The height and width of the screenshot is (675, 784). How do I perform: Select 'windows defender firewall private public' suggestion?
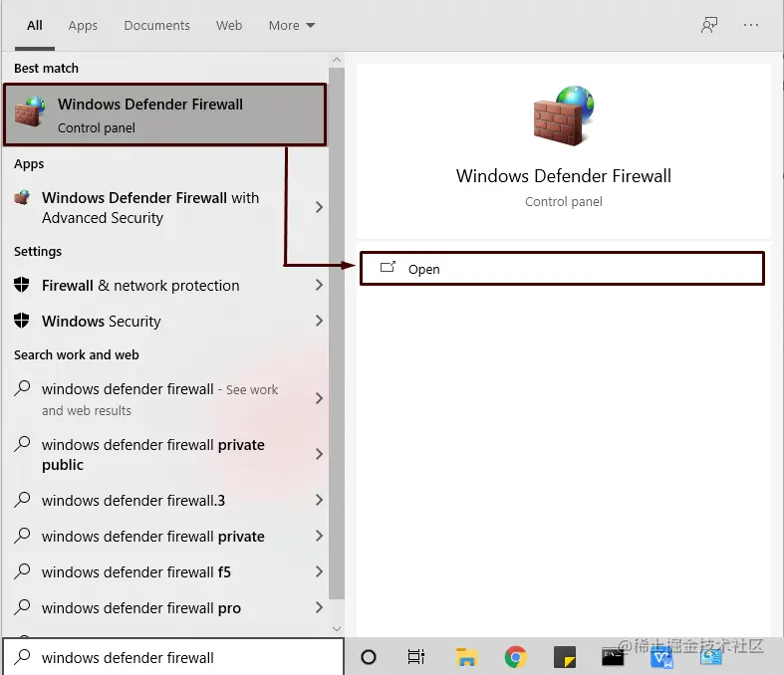[153, 455]
